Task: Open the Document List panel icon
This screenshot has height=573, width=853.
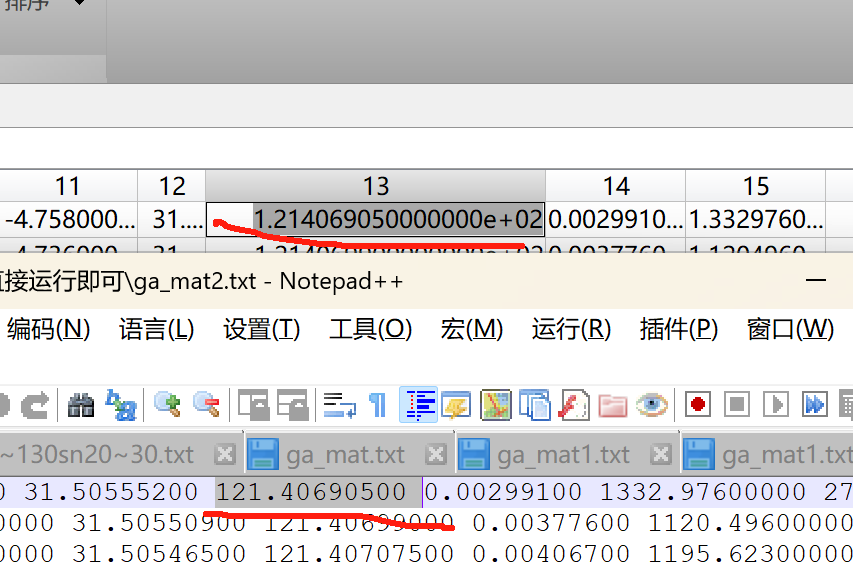Action: pos(535,405)
